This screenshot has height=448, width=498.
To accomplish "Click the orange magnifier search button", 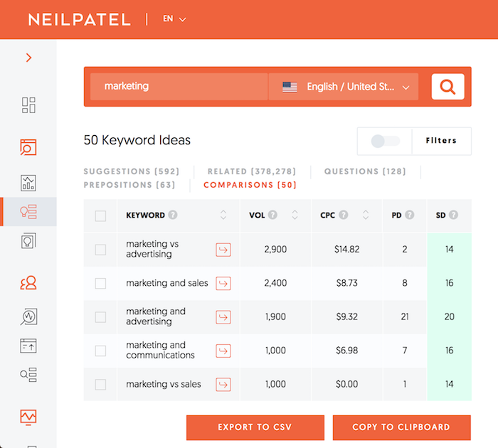I will tap(447, 87).
